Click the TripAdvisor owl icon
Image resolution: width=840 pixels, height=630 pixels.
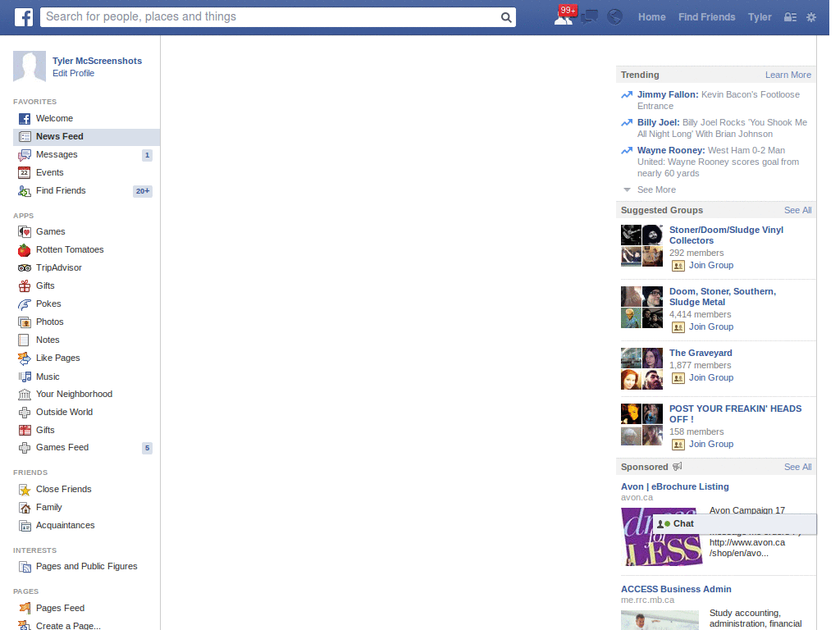24,268
